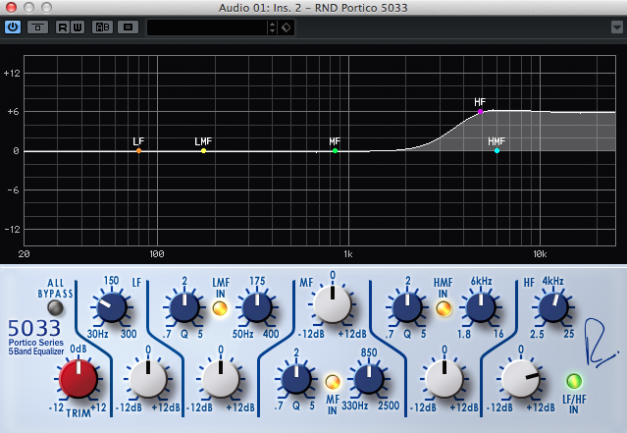Screen dimensions: 627x433
Task: Click the red TRIM knob
Action: click(x=78, y=379)
